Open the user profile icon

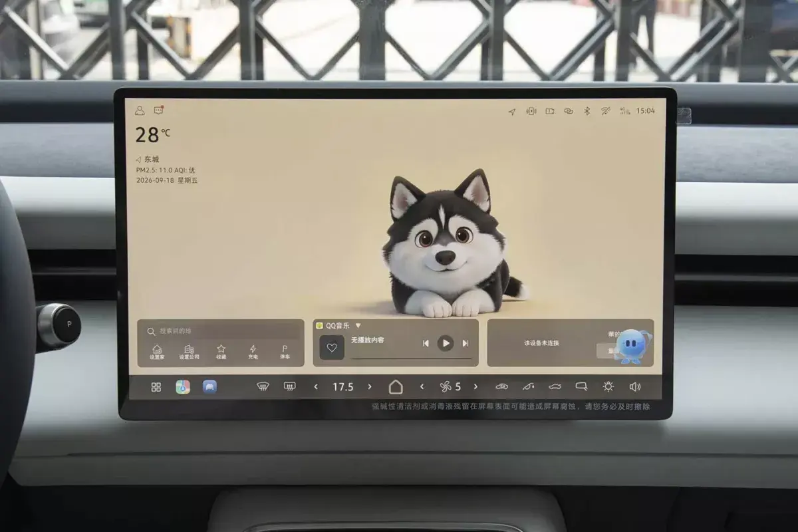[x=140, y=110]
